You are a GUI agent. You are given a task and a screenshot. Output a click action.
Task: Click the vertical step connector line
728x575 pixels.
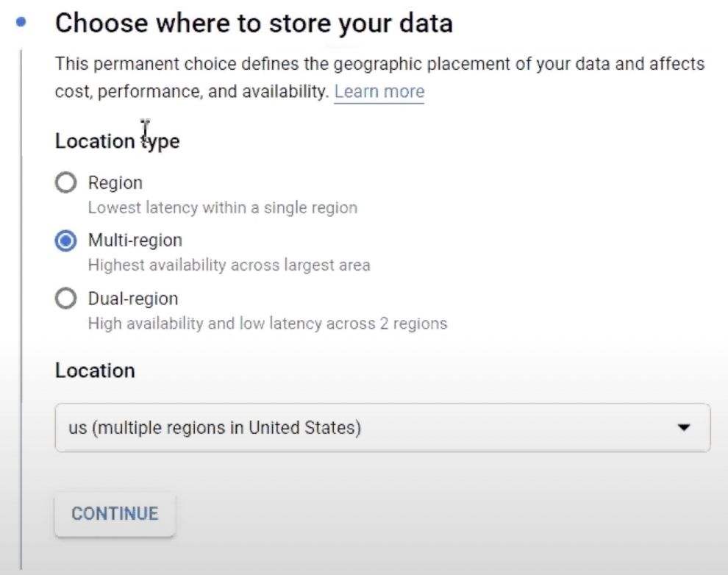21,309
